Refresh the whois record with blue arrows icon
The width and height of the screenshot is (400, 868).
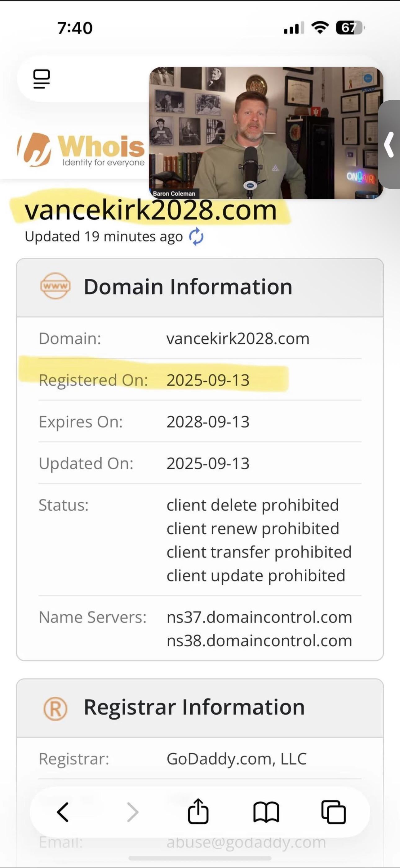[196, 237]
